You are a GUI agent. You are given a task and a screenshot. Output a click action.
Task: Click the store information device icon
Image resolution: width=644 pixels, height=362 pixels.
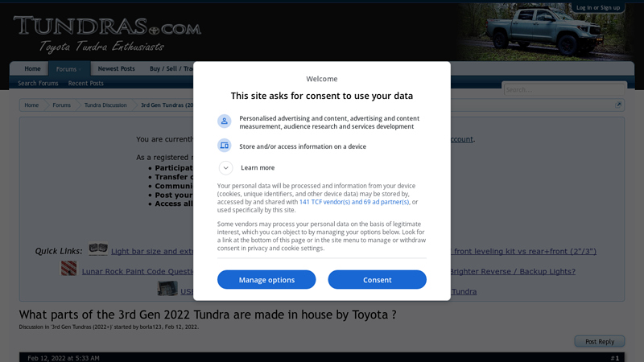[x=225, y=146]
